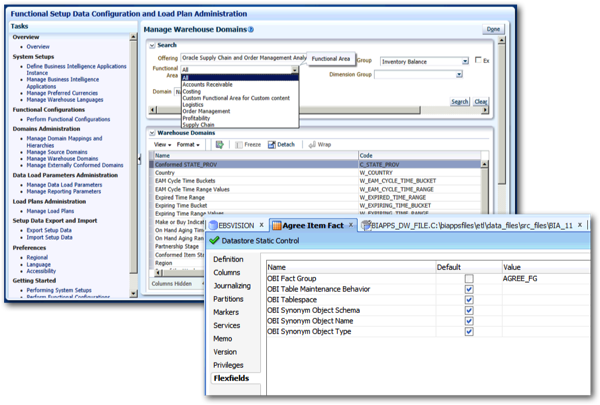Viewport: 600px width, 405px height.
Task: Open the Journalizing side tab
Action: [x=232, y=286]
